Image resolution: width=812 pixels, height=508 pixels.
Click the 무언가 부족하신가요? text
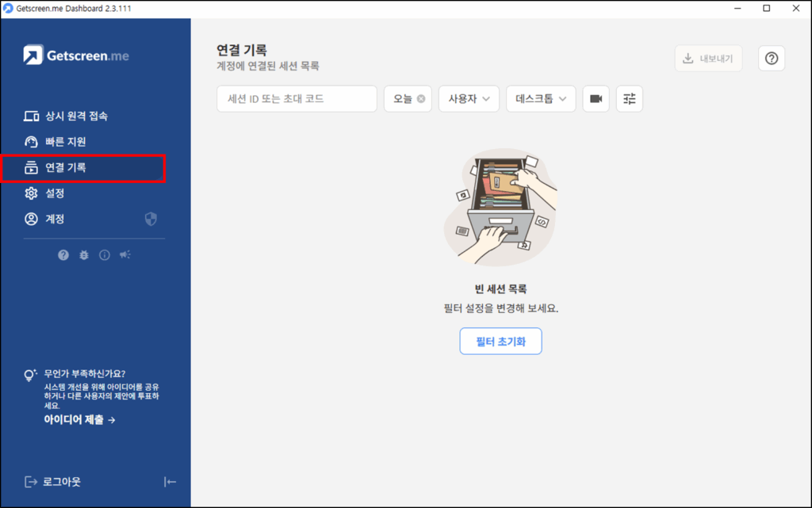[84, 373]
